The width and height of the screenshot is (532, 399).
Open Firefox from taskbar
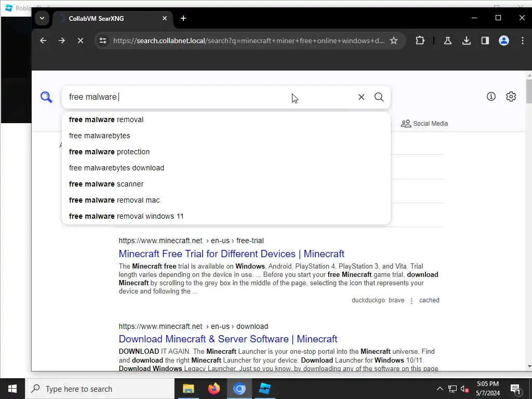(x=214, y=389)
